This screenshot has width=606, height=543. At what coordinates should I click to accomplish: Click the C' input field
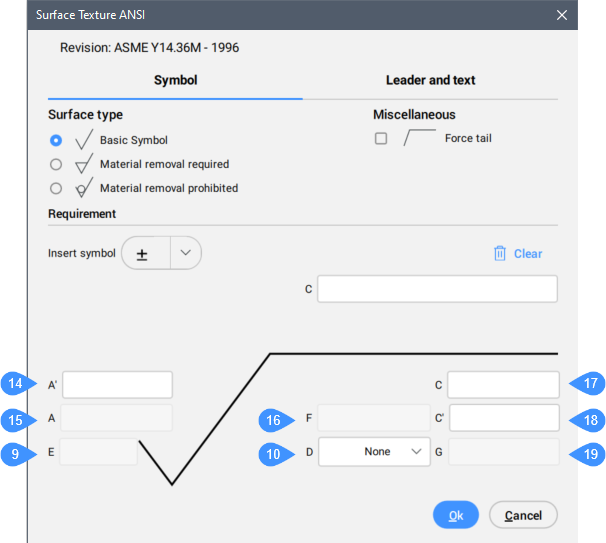[x=503, y=418]
